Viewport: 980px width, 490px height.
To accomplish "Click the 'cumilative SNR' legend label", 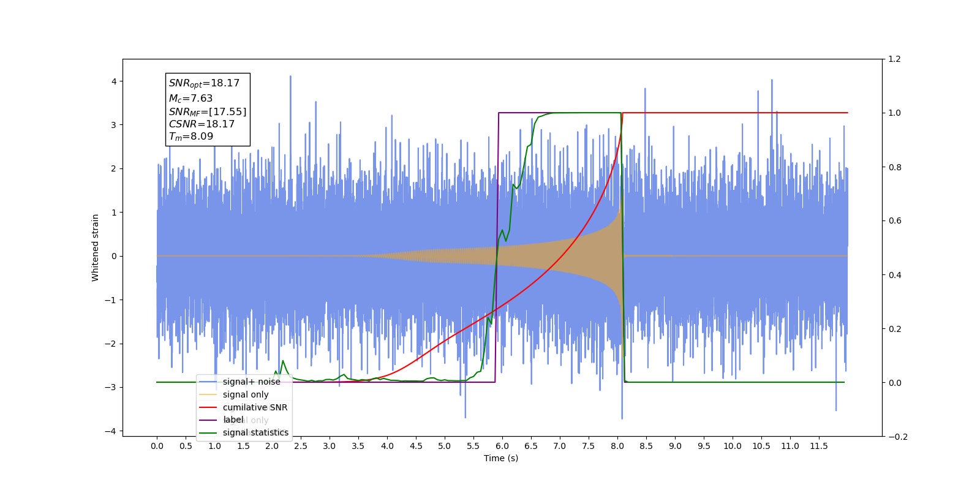I will click(255, 407).
